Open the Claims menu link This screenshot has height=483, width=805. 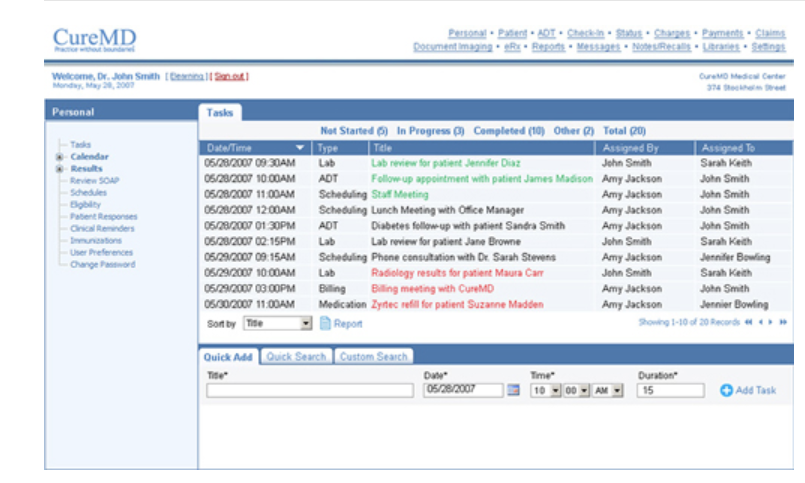[770, 33]
